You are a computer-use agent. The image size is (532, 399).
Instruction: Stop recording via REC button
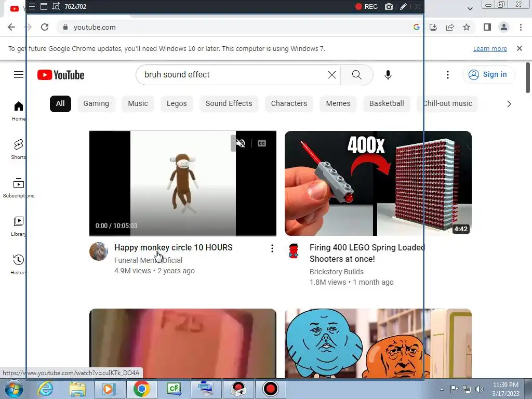coord(366,6)
